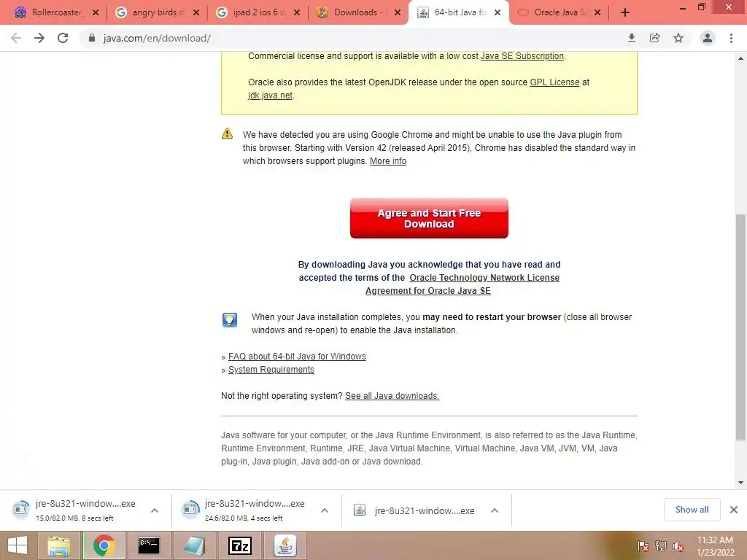This screenshot has width=747, height=560.
Task: Open FAQ about 64-bit Java for Windows
Action: tap(297, 357)
